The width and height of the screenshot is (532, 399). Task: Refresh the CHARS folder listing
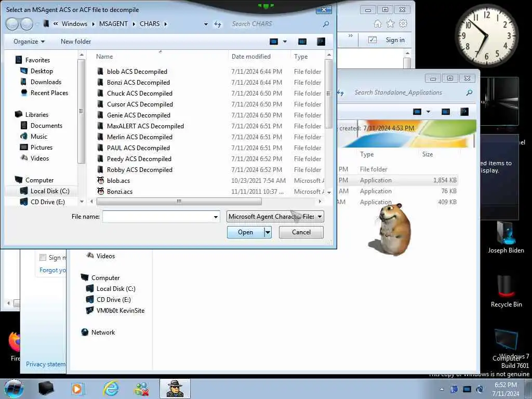pyautogui.click(x=218, y=24)
